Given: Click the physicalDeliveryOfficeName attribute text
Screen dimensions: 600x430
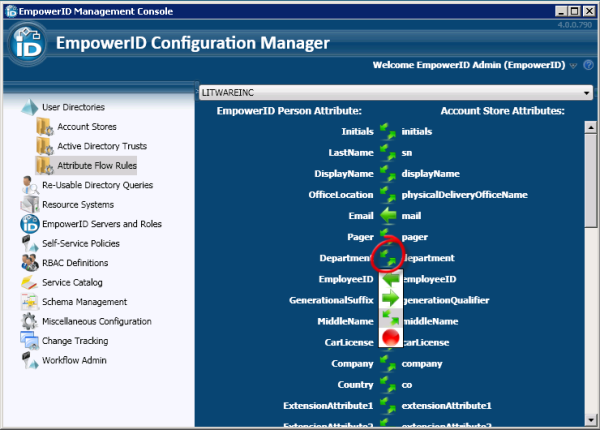Looking at the screenshot, I should click(x=465, y=195).
